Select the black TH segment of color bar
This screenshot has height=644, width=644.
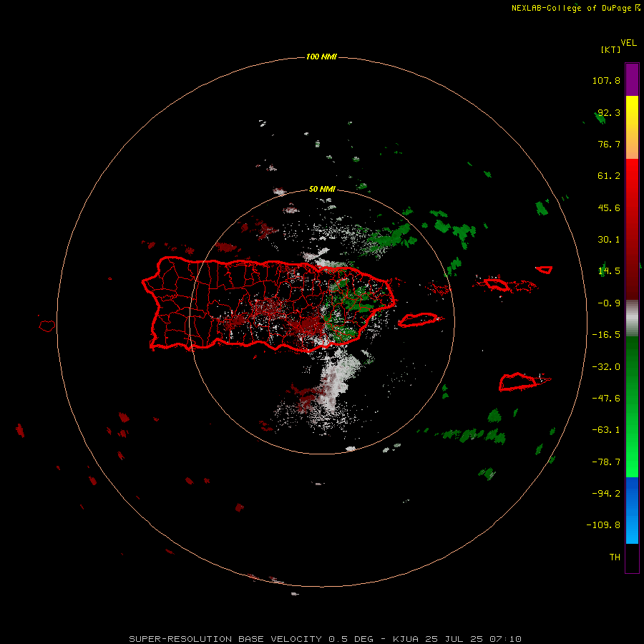tap(632, 557)
